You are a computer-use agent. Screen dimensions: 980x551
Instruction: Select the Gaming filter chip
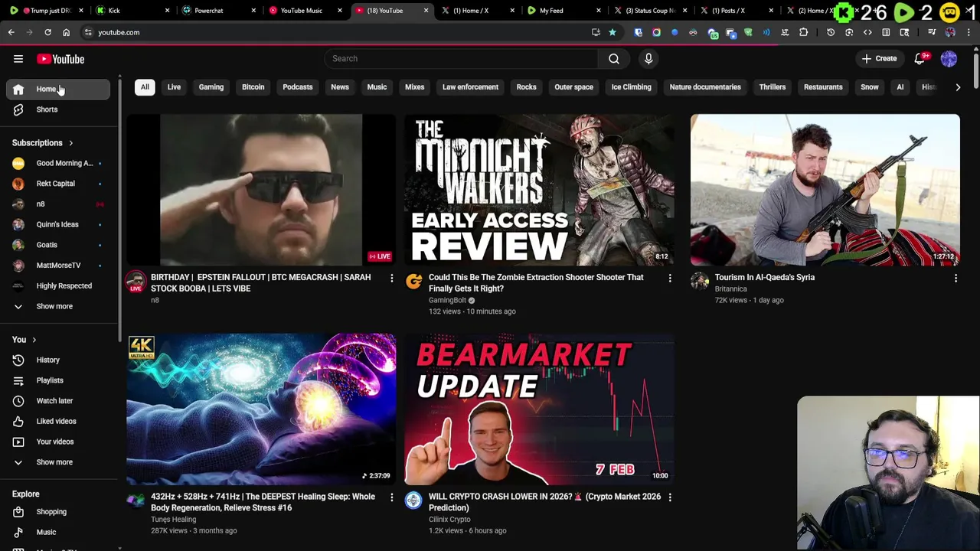click(211, 87)
